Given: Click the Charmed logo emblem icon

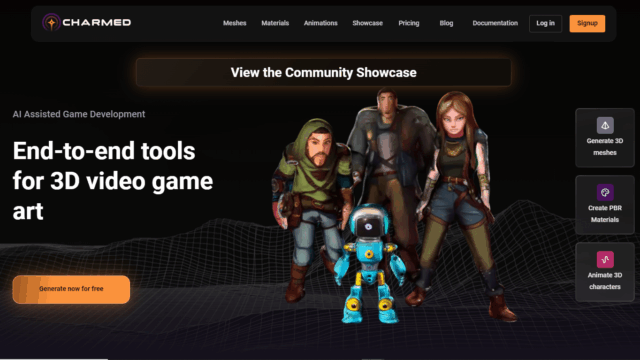Looking at the screenshot, I should pos(51,22).
